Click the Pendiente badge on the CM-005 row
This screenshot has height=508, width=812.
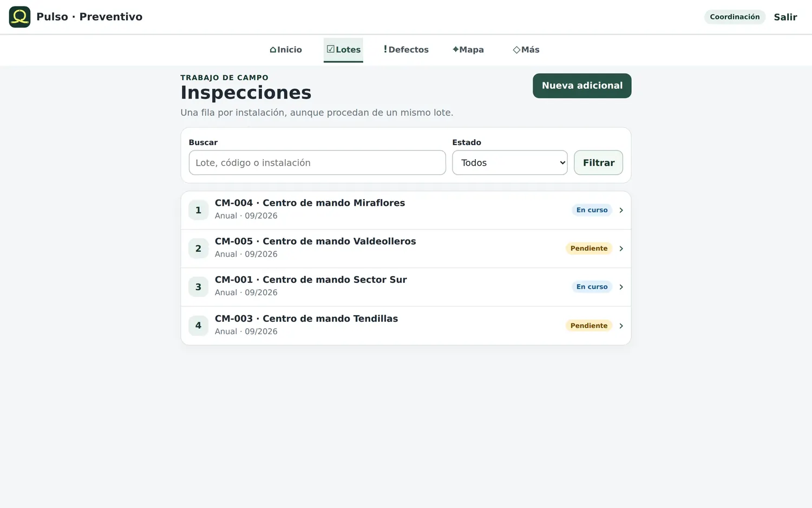pos(589,249)
